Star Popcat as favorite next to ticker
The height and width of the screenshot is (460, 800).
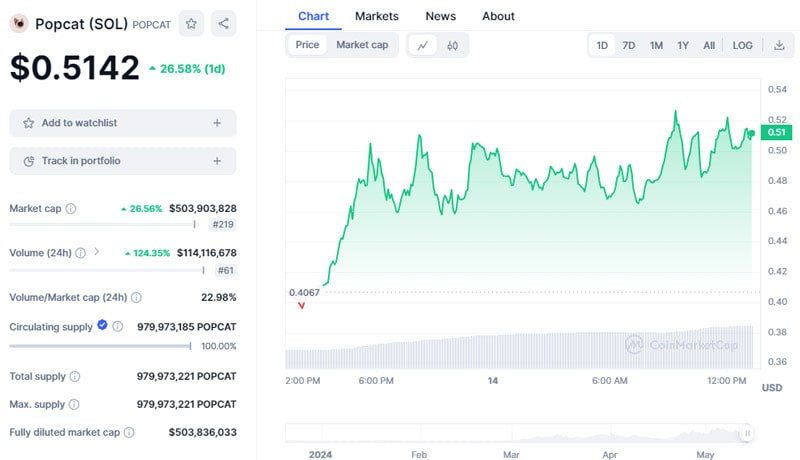[191, 23]
